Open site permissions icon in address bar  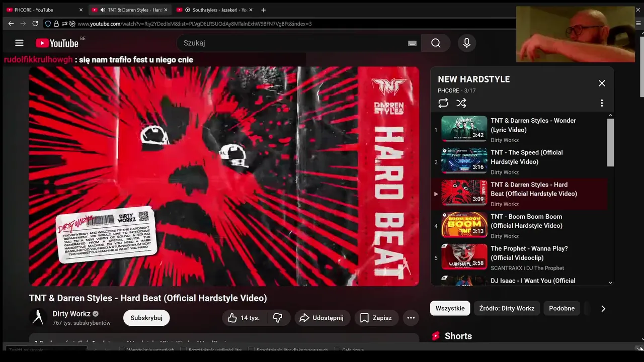pyautogui.click(x=64, y=24)
